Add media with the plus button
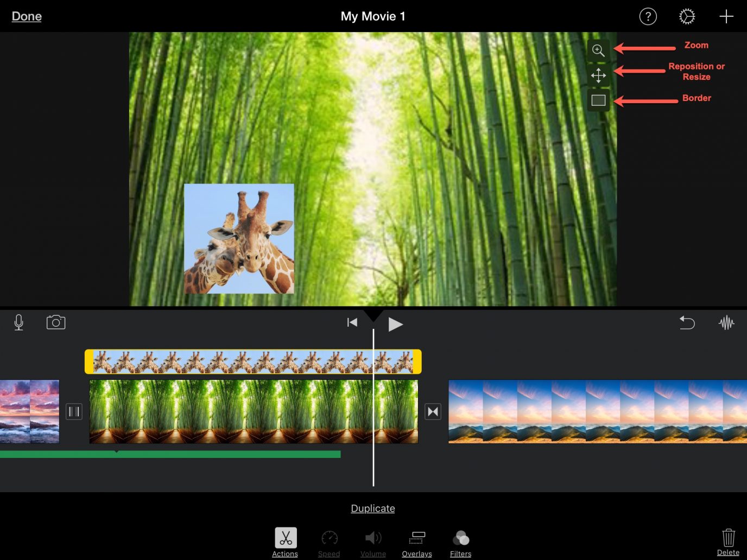This screenshot has height=560, width=747. pos(726,16)
